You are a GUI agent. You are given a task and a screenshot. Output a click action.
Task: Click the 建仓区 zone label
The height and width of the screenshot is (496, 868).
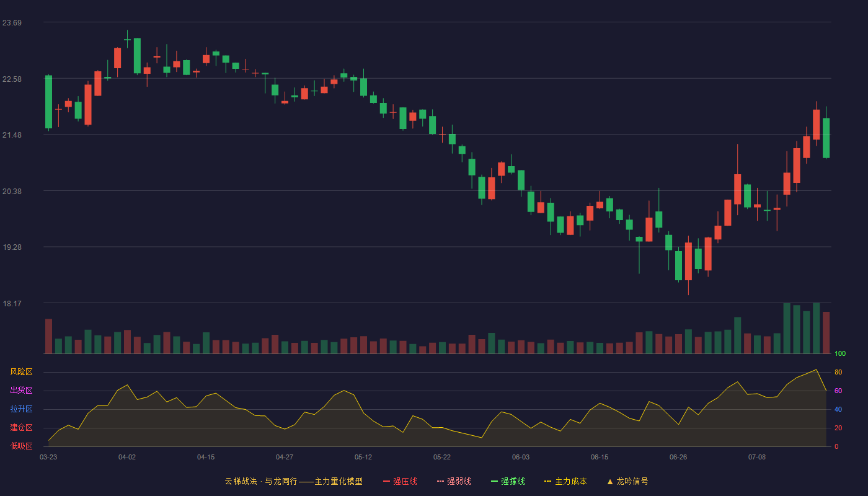(21, 428)
